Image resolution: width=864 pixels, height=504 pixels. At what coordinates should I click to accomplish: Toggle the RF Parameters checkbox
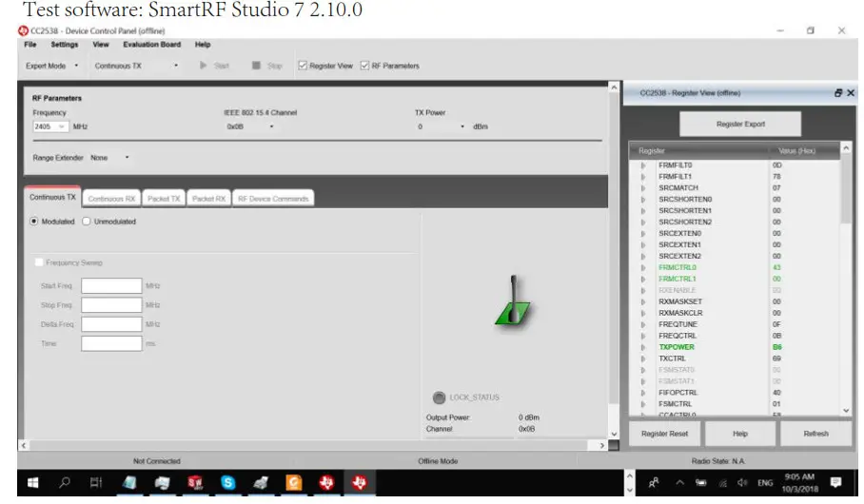[364, 66]
